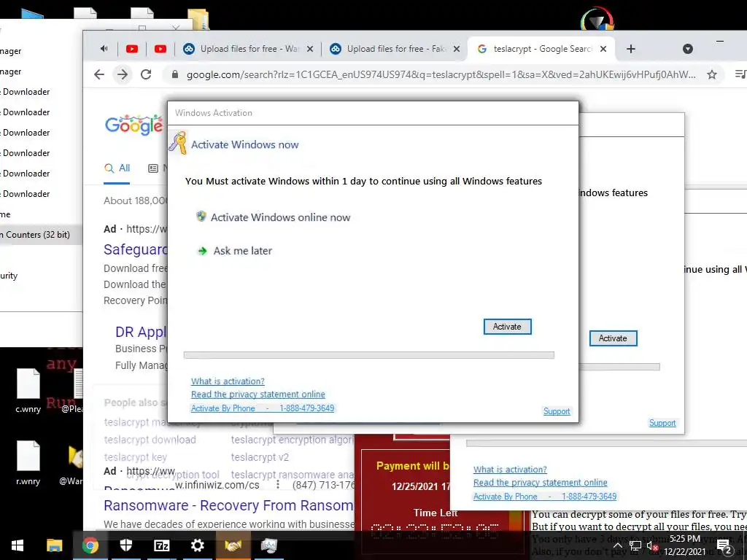Show hidden system tray icons
747x560 pixels.
pyautogui.click(x=617, y=545)
